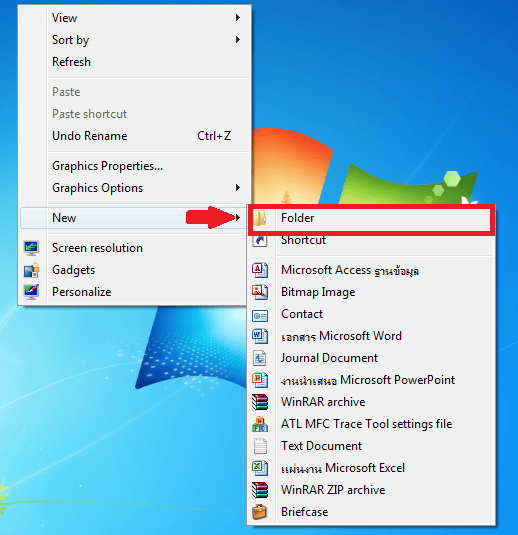The width and height of the screenshot is (518, 535).
Task: Click the Microsoft Access database icon
Action: point(260,270)
